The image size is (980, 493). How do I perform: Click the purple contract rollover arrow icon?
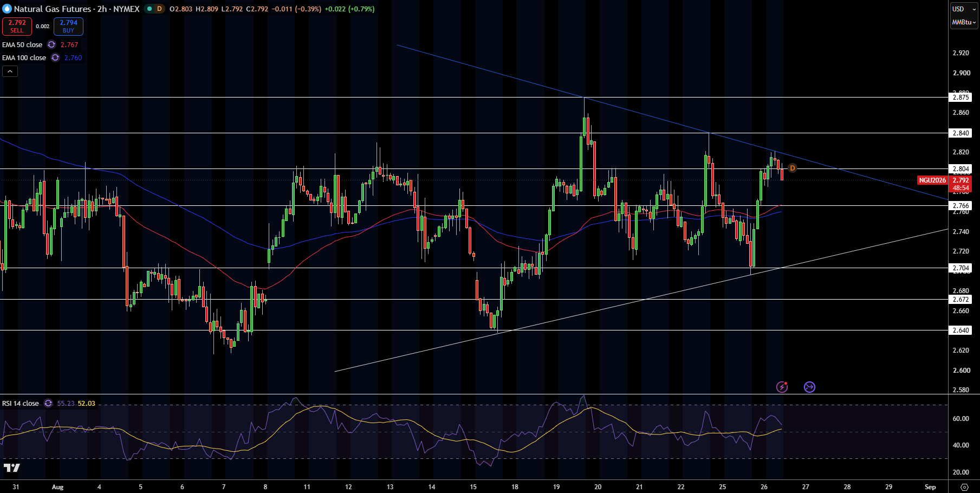809,387
